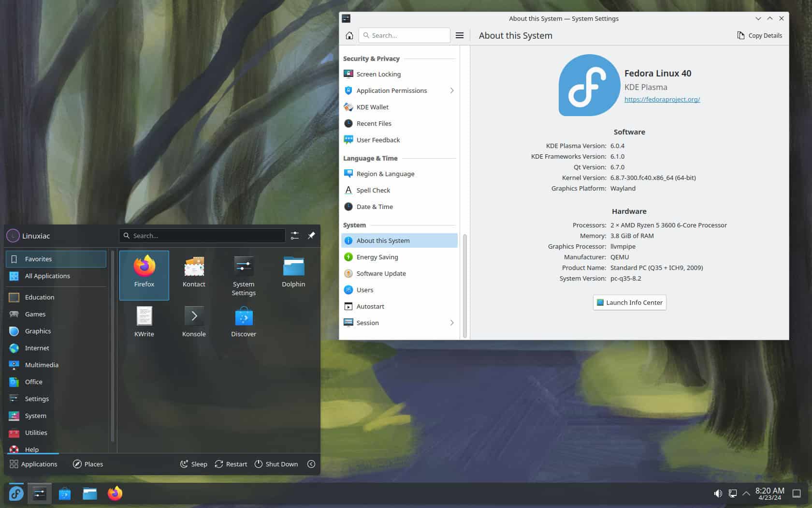The image size is (812, 508).
Task: Open Screen Locking settings
Action: click(378, 74)
